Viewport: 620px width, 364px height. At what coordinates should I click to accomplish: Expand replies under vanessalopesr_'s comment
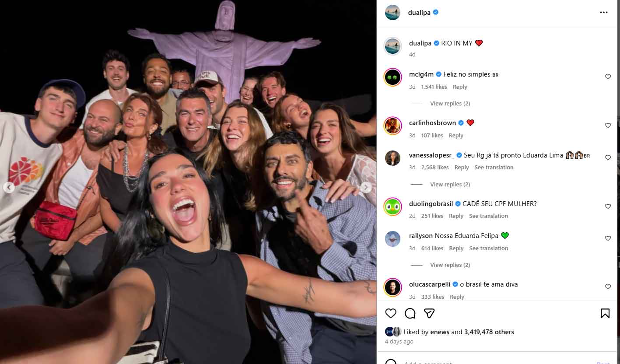pos(450,185)
